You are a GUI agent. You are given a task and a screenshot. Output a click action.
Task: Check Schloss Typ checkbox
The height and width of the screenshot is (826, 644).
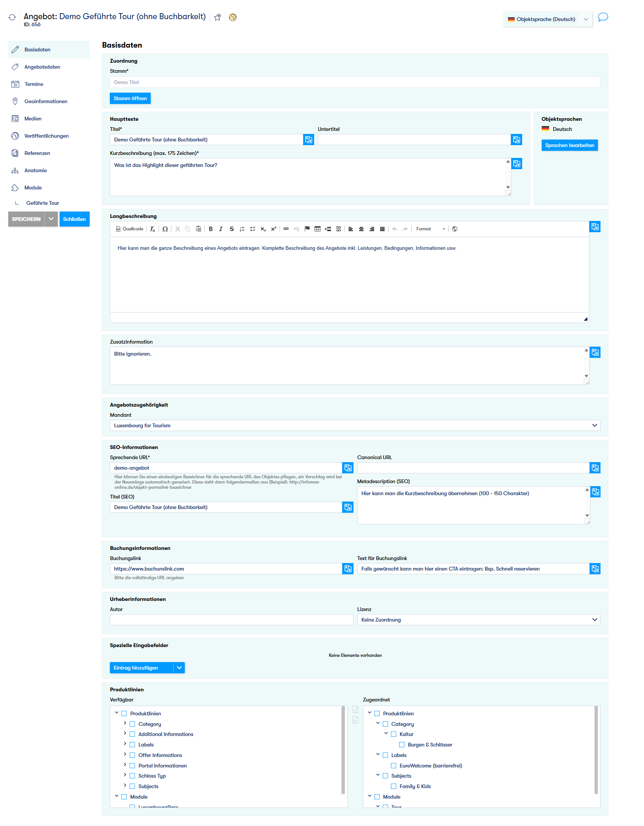(132, 776)
